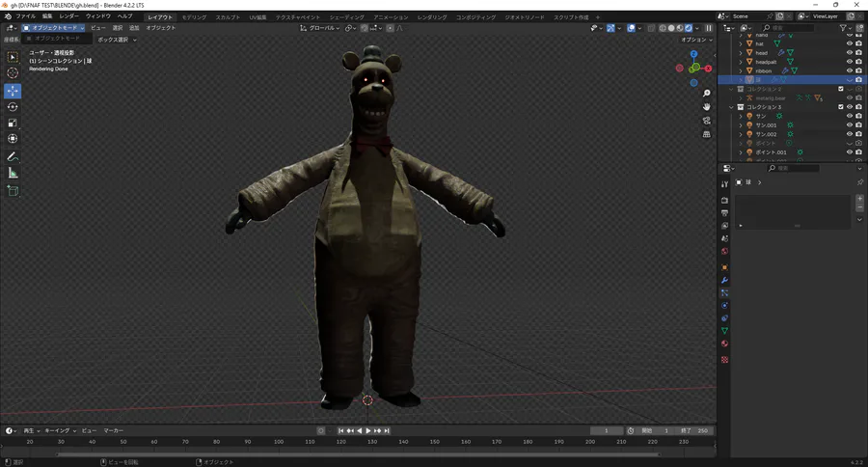Screen dimensions: 868x467
Task: Hide the head object in viewport
Action: click(849, 53)
